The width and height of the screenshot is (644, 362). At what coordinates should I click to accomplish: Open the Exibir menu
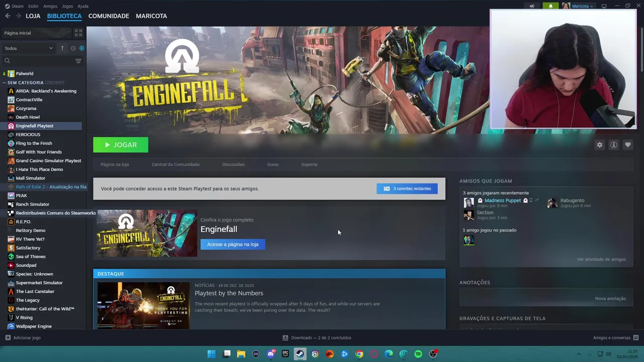click(x=33, y=6)
